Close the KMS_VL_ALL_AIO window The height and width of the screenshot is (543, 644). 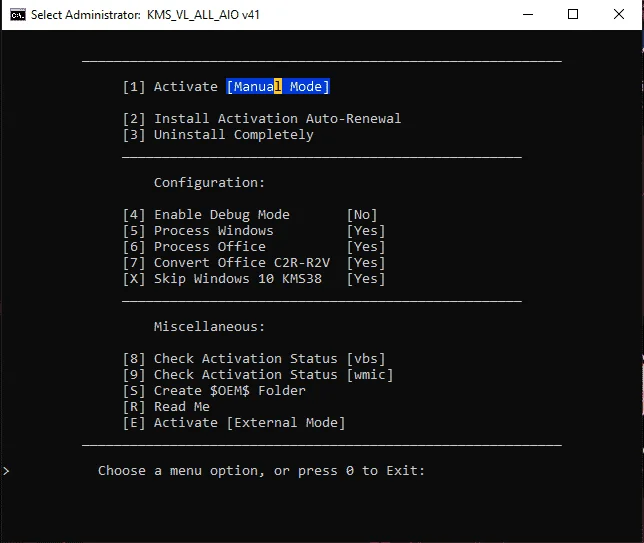pos(619,14)
